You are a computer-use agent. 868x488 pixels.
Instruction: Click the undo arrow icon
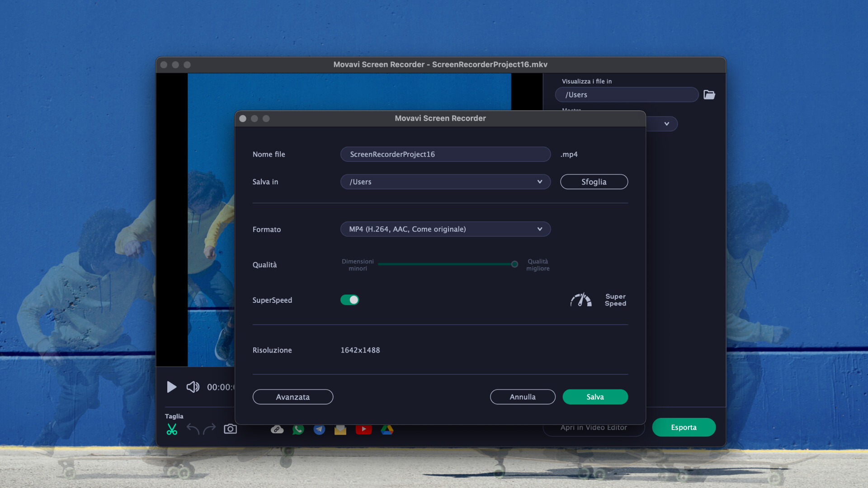tap(193, 429)
